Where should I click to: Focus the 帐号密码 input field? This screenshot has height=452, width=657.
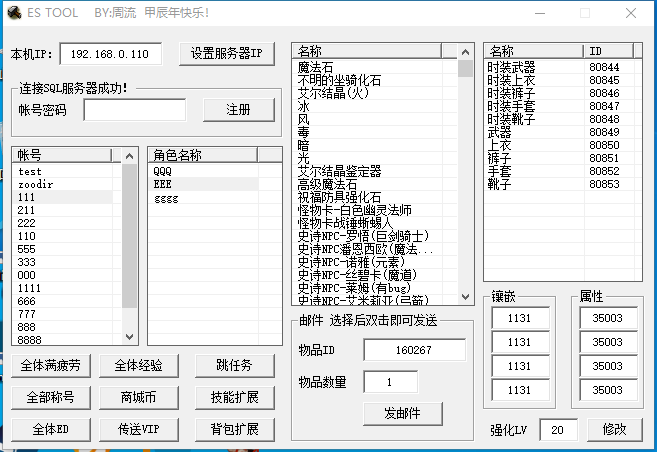coord(135,110)
